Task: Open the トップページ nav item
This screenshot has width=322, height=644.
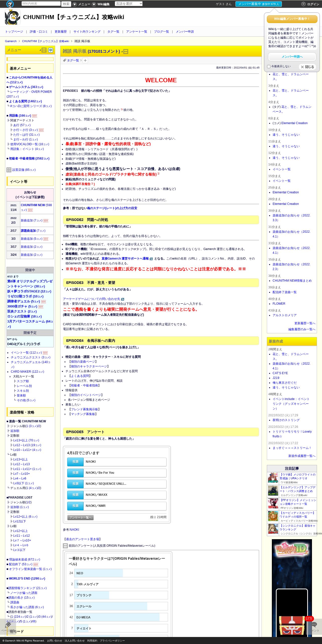Action: 14,32
